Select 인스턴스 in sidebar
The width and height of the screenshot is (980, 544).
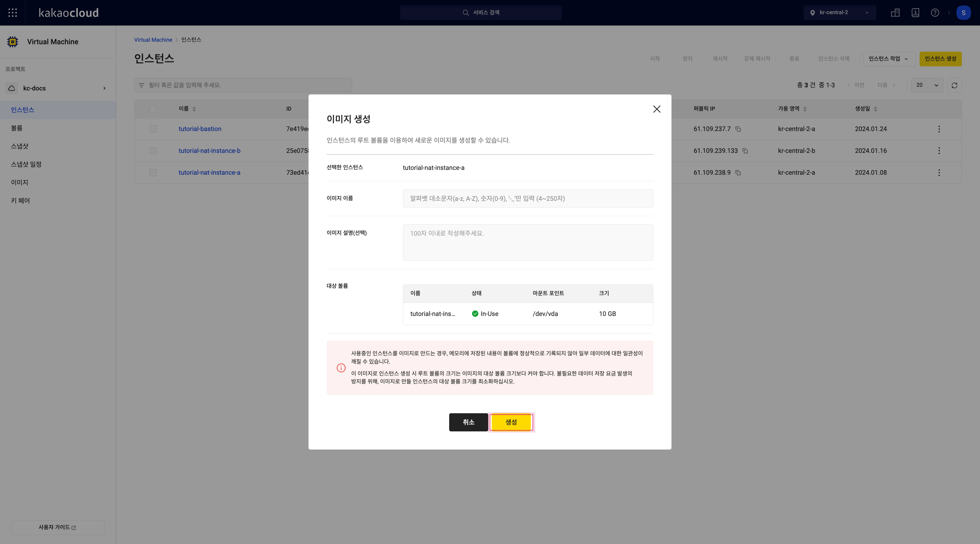point(58,110)
